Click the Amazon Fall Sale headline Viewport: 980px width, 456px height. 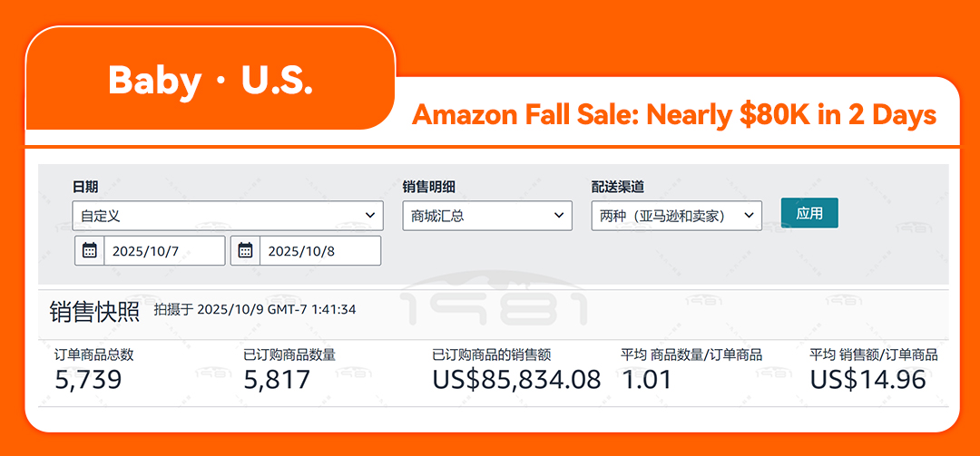point(674,115)
